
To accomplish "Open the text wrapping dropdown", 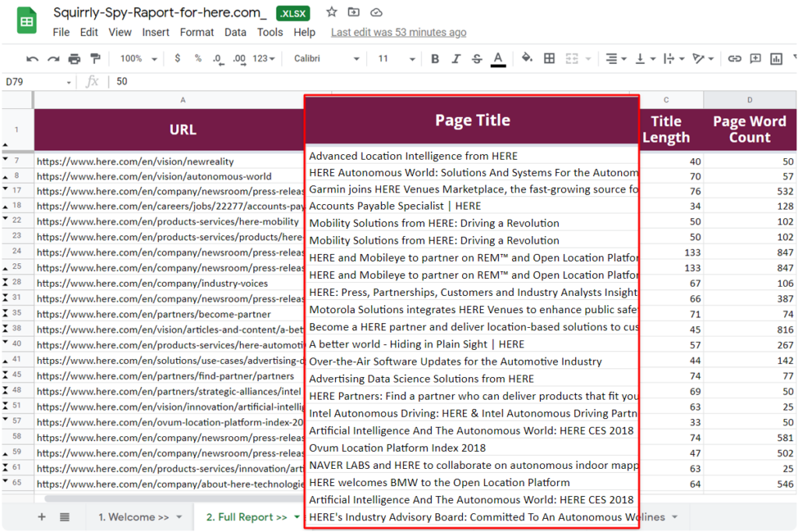I will [674, 59].
